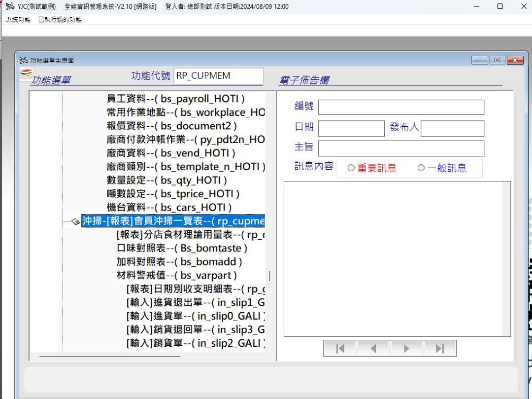Open the 已執行過的功能 menu
Screen dimensions: 532x399
(x=60, y=20)
